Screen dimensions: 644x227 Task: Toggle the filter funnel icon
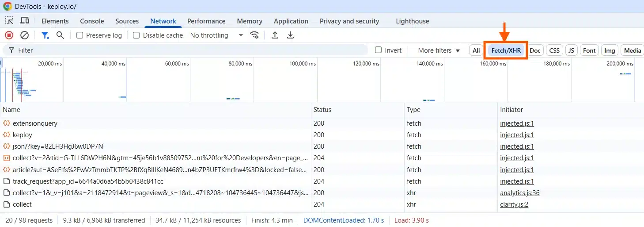pyautogui.click(x=45, y=35)
